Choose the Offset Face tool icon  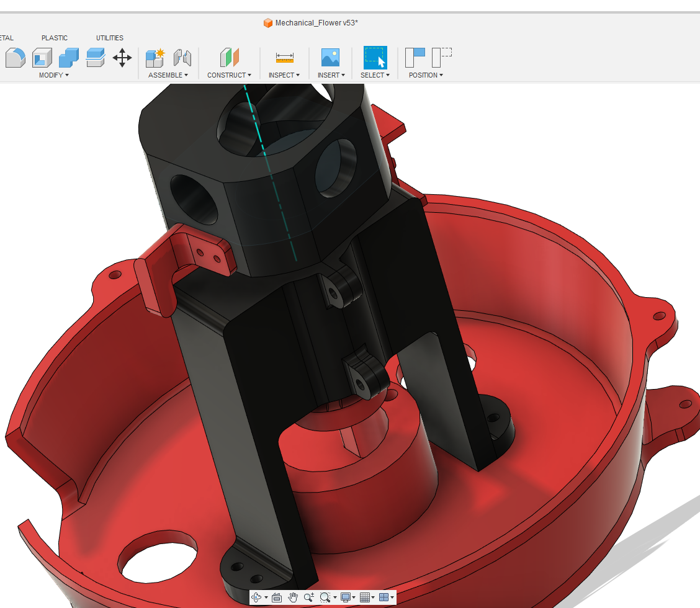pyautogui.click(x=96, y=58)
